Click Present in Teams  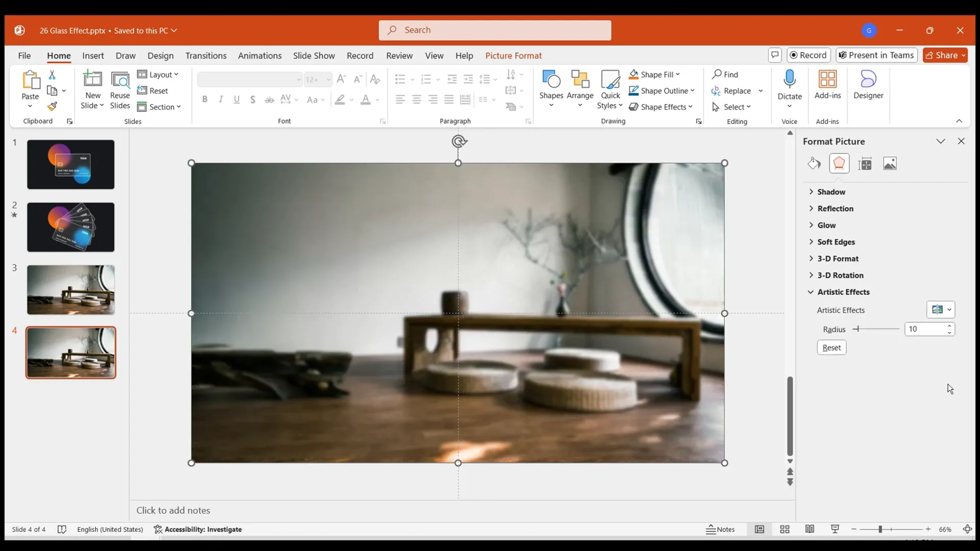(x=876, y=55)
